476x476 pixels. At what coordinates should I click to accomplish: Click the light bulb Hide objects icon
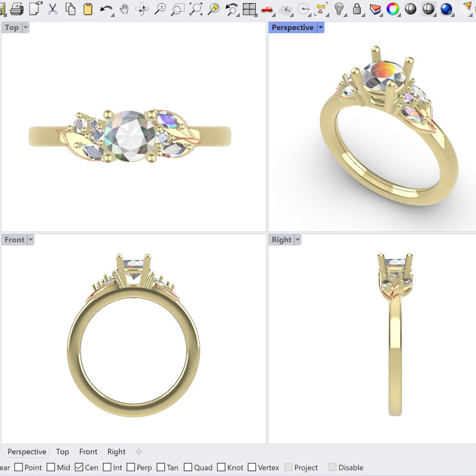pyautogui.click(x=339, y=9)
